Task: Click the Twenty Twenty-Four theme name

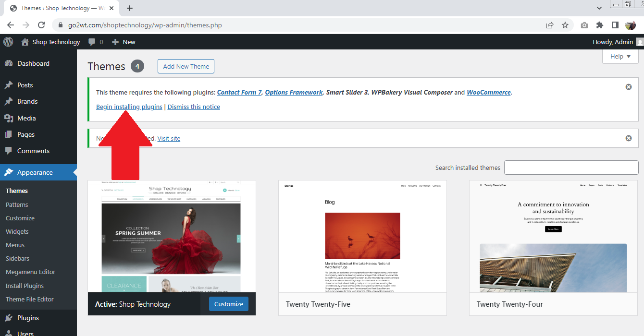Action: click(x=510, y=304)
